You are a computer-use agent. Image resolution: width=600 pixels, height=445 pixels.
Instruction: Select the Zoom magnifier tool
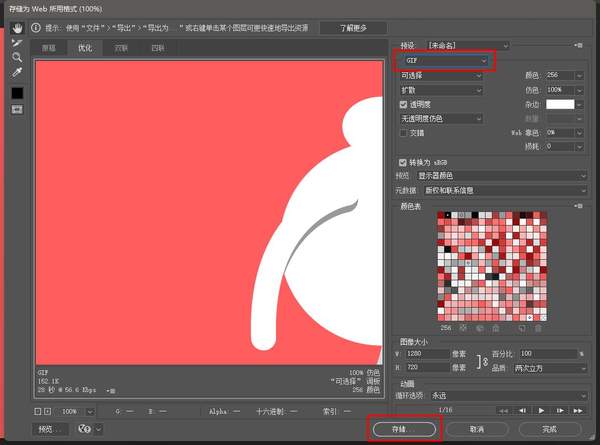(x=17, y=58)
